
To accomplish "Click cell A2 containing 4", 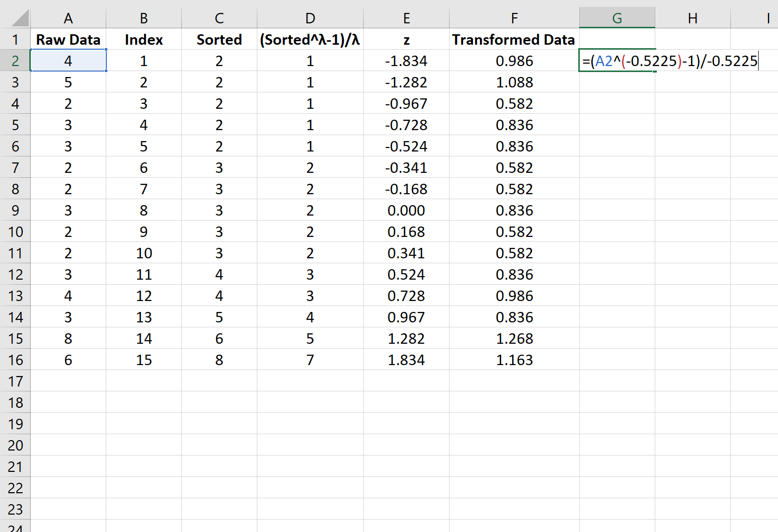I will [69, 61].
